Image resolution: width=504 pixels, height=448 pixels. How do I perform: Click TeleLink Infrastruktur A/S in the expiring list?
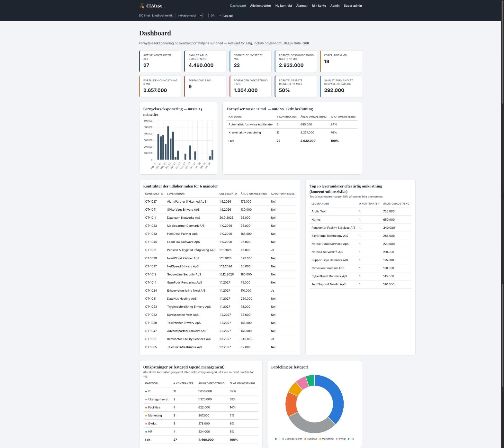(184, 347)
